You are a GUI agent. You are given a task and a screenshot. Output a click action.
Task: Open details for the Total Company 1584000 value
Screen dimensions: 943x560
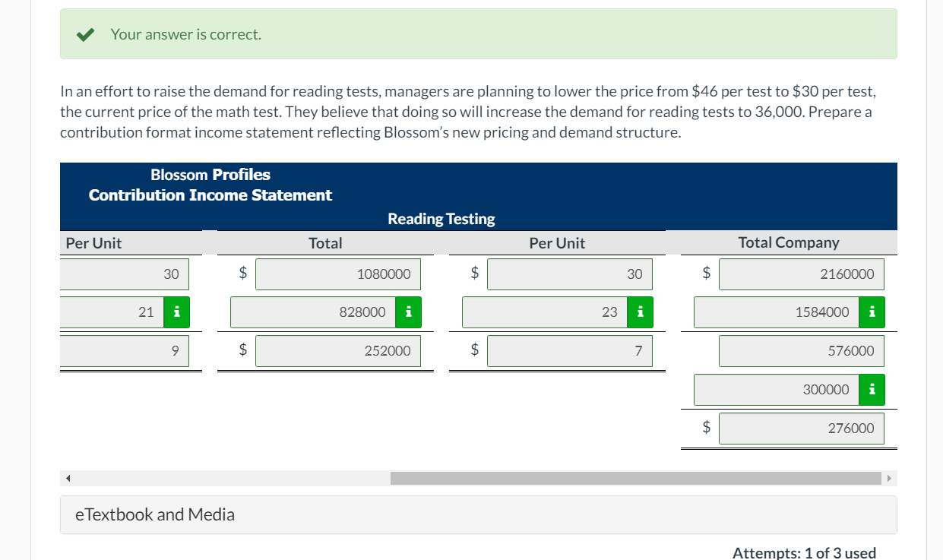point(872,312)
